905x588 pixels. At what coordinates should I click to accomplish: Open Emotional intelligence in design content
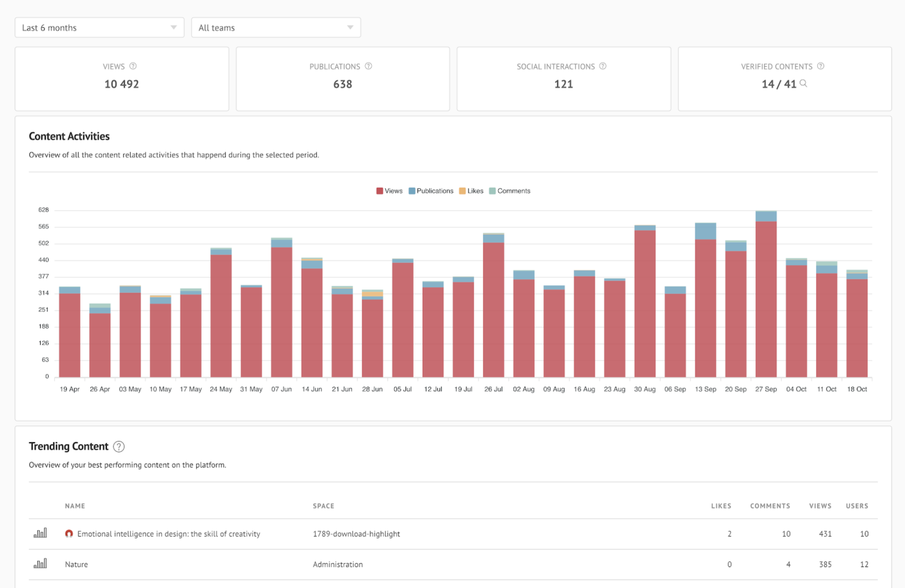click(x=168, y=533)
